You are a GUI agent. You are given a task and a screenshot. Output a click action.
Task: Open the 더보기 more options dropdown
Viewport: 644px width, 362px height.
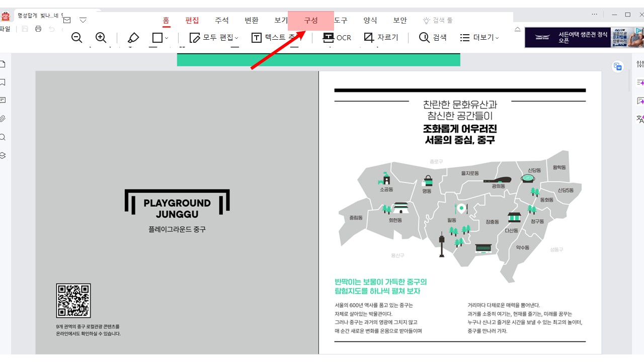478,37
